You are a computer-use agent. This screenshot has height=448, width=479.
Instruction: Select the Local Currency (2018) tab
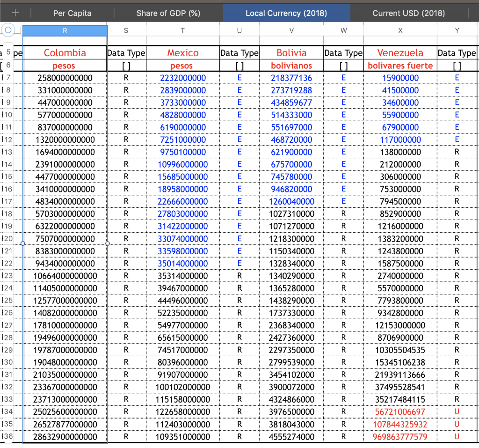click(286, 13)
